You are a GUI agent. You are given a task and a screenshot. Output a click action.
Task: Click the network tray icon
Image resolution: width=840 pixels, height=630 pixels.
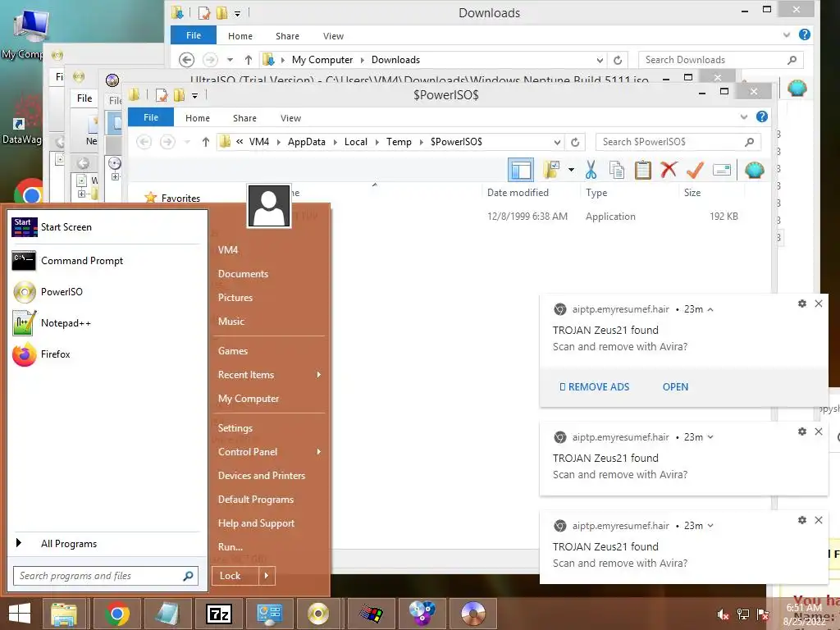(742, 614)
